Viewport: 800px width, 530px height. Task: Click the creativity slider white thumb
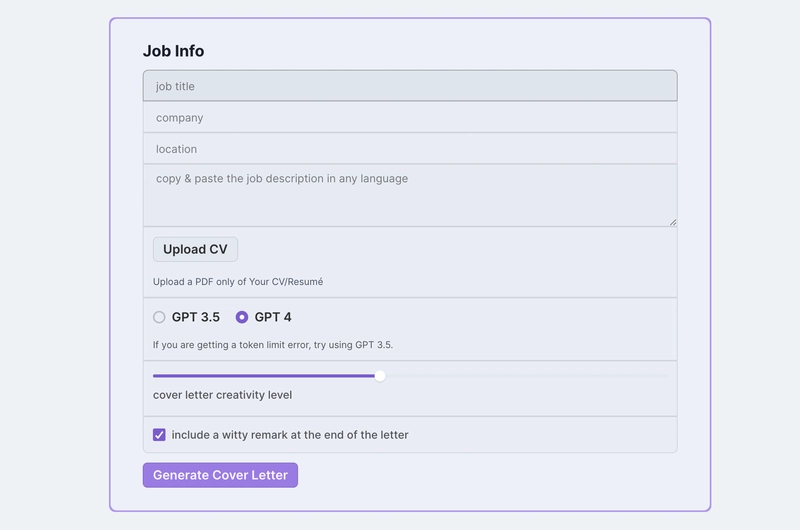pos(380,376)
